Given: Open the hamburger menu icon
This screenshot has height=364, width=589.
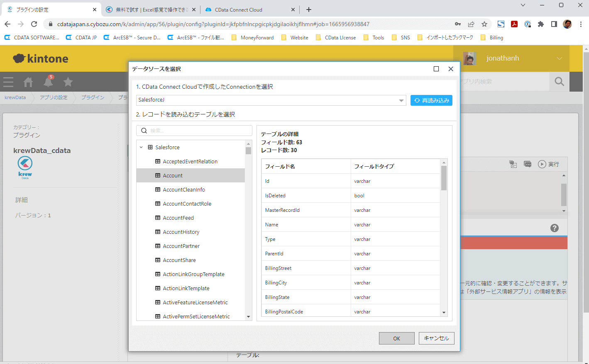Looking at the screenshot, I should pyautogui.click(x=8, y=82).
